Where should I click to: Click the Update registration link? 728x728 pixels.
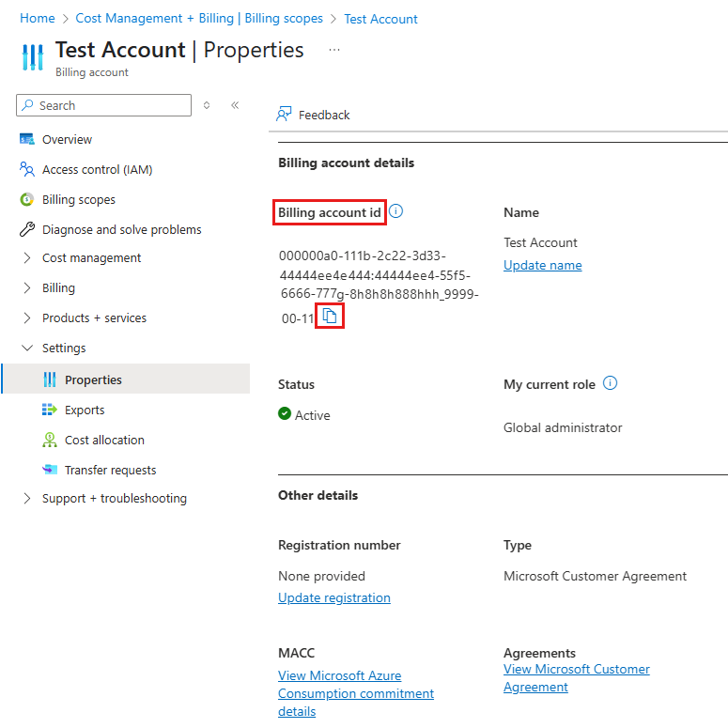click(x=333, y=597)
